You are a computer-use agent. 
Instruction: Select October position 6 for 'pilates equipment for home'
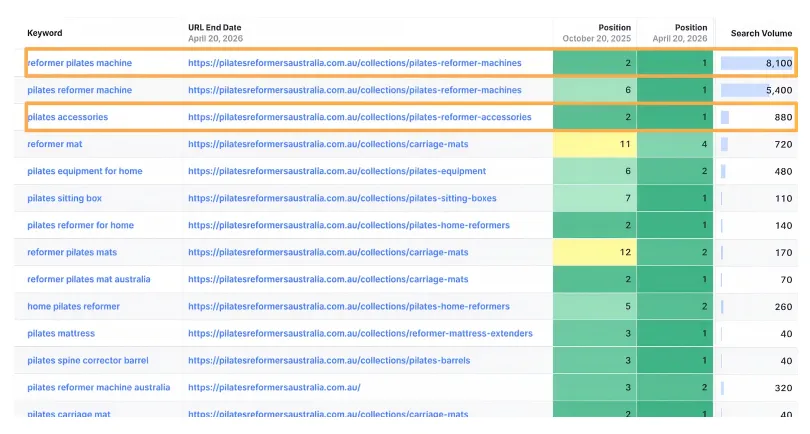tap(595, 171)
